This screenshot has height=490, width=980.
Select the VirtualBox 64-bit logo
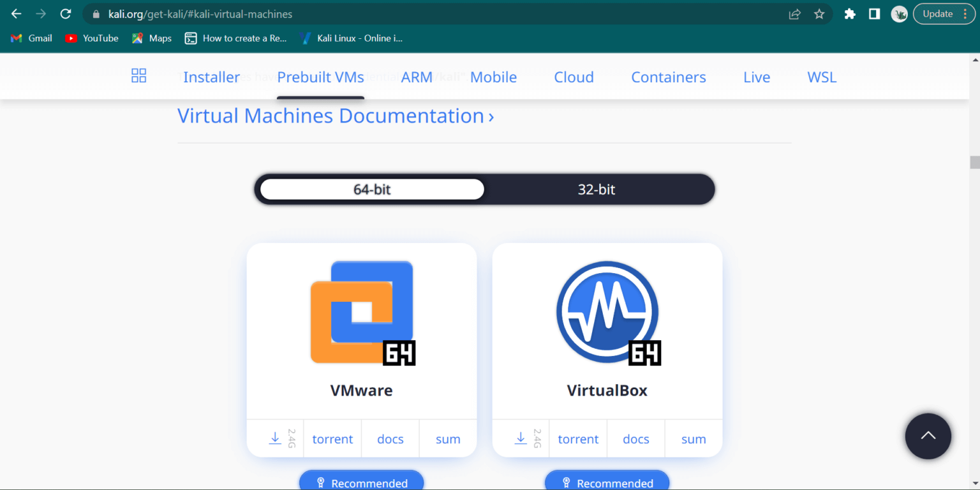[x=607, y=311]
